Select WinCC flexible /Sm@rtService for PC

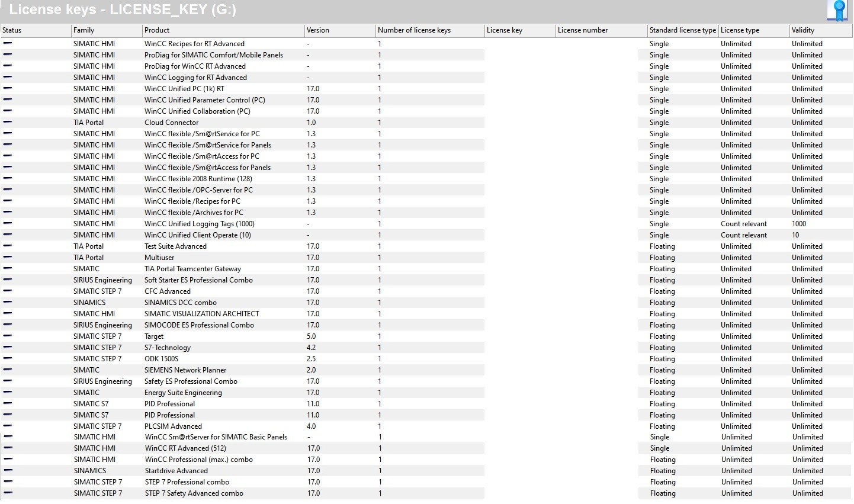pos(202,134)
